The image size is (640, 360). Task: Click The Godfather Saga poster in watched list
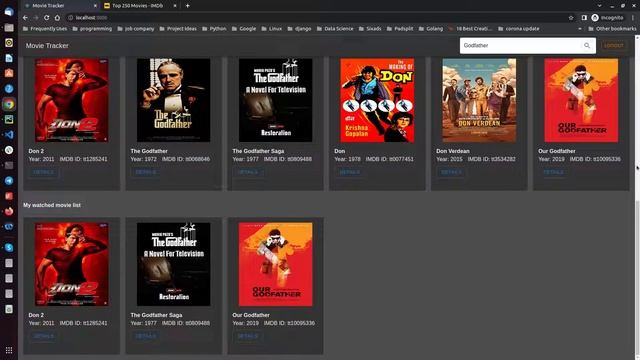(x=173, y=264)
